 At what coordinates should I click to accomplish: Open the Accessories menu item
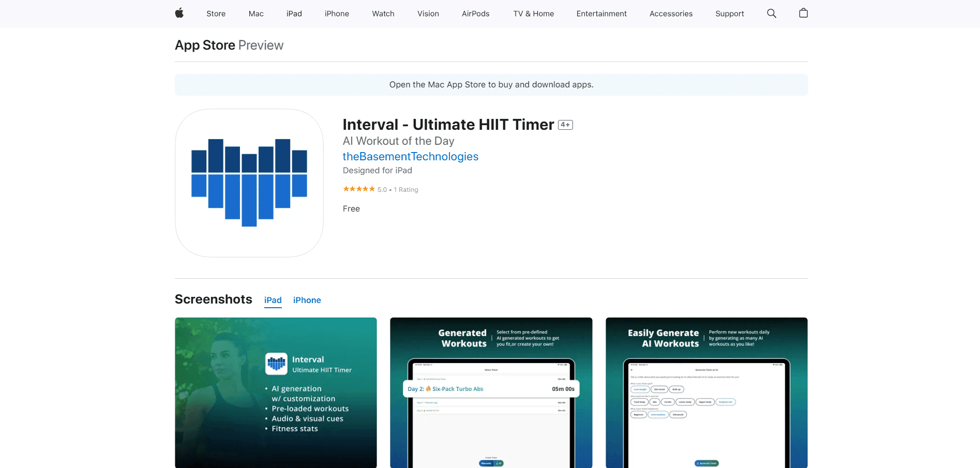pos(671,13)
